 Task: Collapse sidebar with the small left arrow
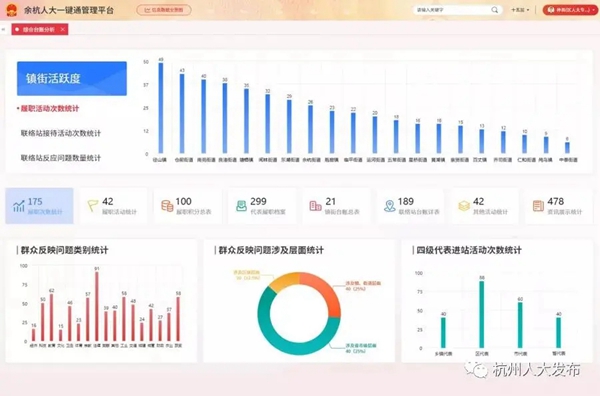pos(3,29)
